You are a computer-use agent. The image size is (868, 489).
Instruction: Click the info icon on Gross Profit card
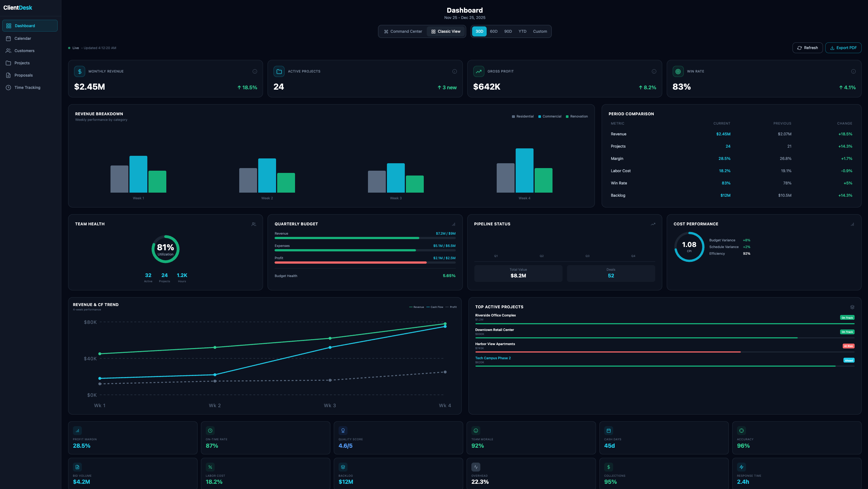pyautogui.click(x=653, y=71)
